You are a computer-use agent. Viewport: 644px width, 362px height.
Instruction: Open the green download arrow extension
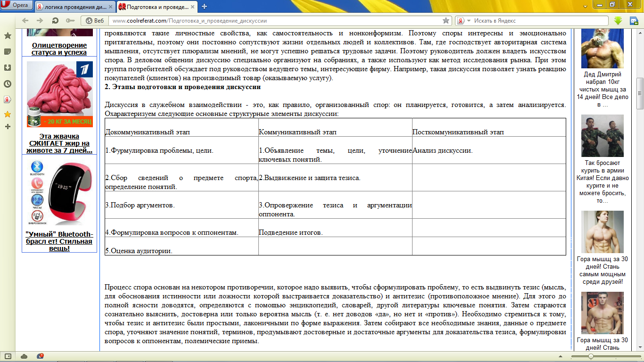click(x=618, y=21)
